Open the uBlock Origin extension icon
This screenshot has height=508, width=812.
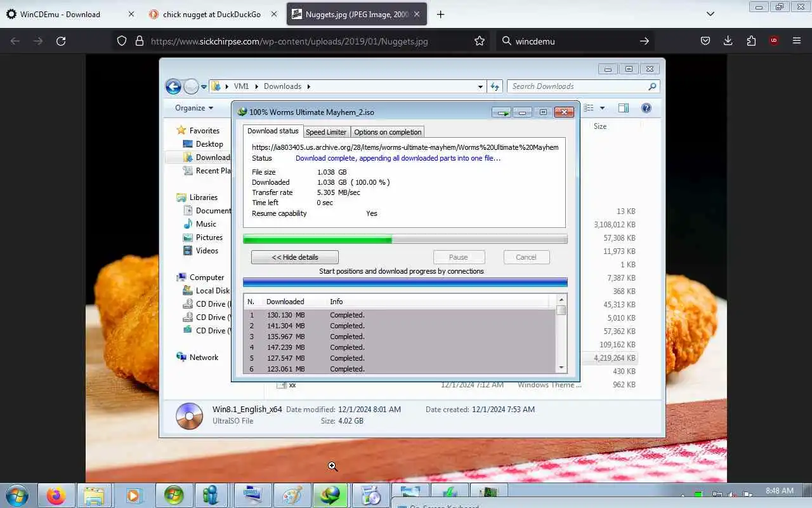click(x=773, y=41)
